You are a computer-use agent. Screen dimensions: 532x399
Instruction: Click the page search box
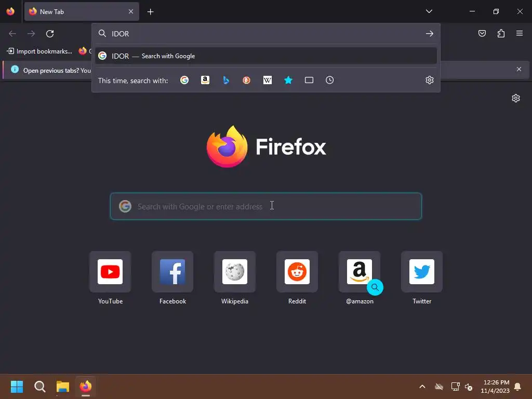click(266, 206)
